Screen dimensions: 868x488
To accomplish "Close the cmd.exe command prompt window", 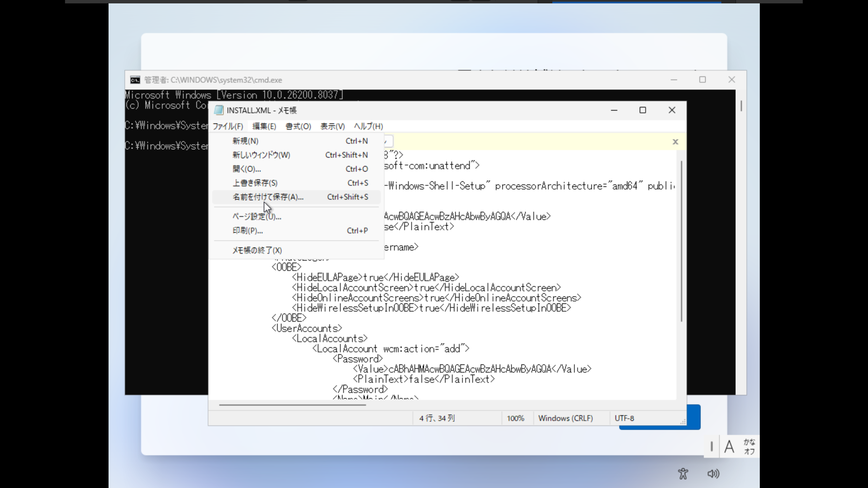I will [x=732, y=80].
